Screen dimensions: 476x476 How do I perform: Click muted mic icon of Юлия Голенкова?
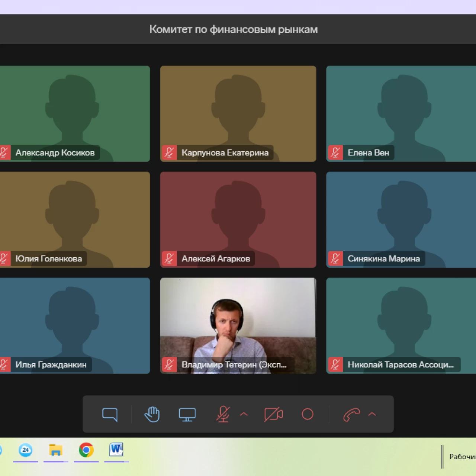[4, 258]
